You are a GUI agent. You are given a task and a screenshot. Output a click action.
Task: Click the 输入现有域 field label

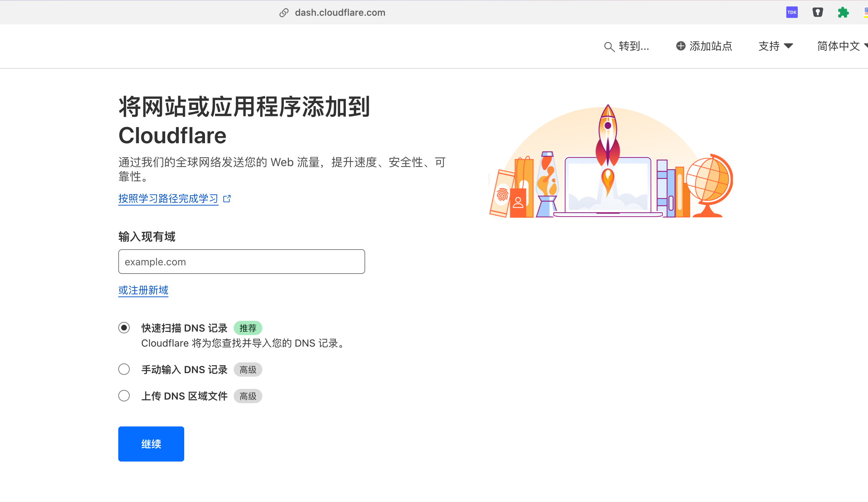[x=147, y=237]
